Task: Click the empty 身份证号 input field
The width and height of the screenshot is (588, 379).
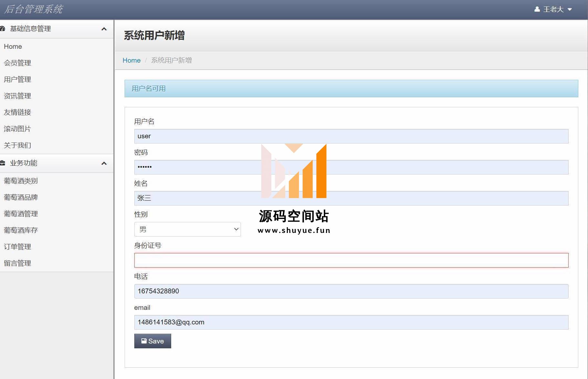Action: click(351, 260)
